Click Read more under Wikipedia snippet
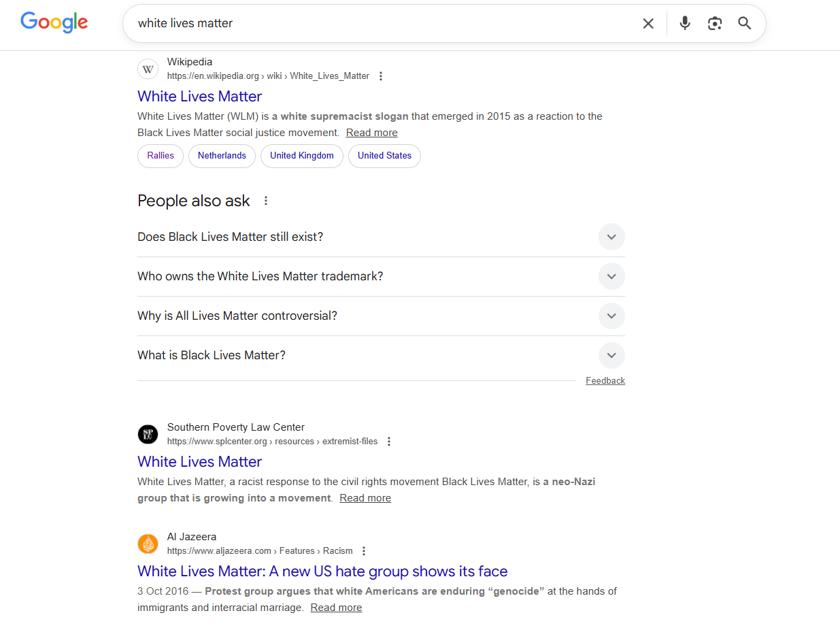840x628 pixels. [371, 133]
